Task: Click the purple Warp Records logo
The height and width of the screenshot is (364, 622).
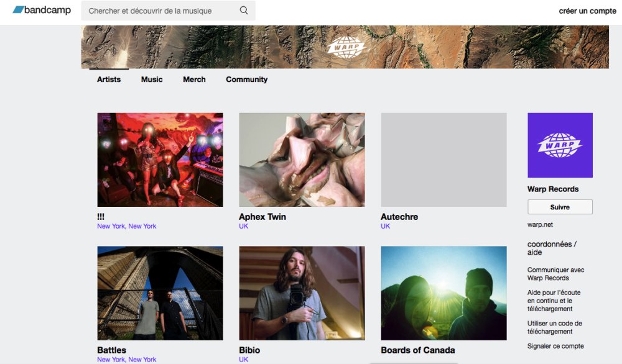Action: point(560,145)
